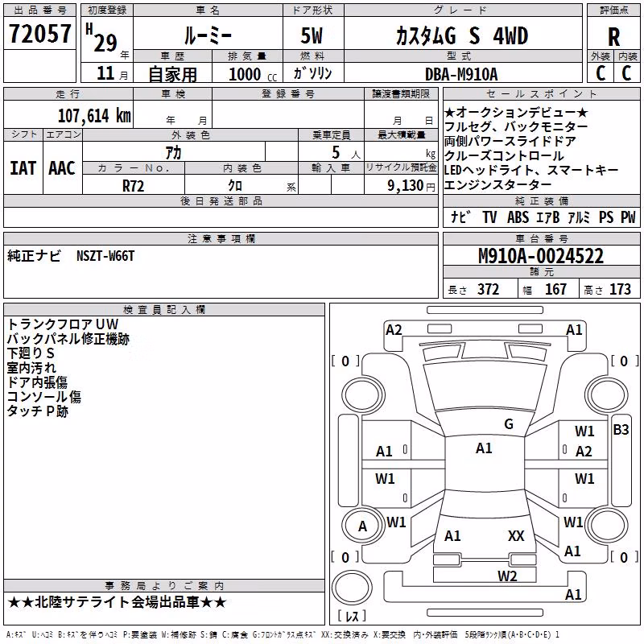This screenshot has height=644, width=644.
Task: Click the A mark inside the wheel circle
Action: pos(362,526)
